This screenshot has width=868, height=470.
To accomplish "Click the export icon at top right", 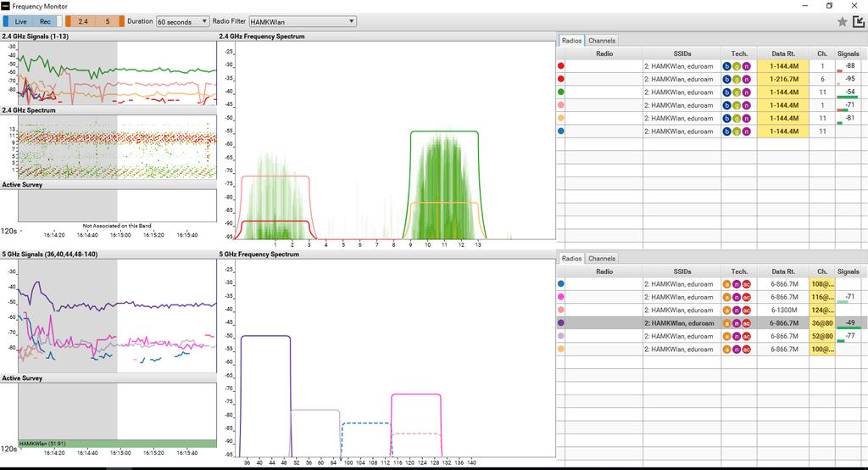I will coord(859,21).
